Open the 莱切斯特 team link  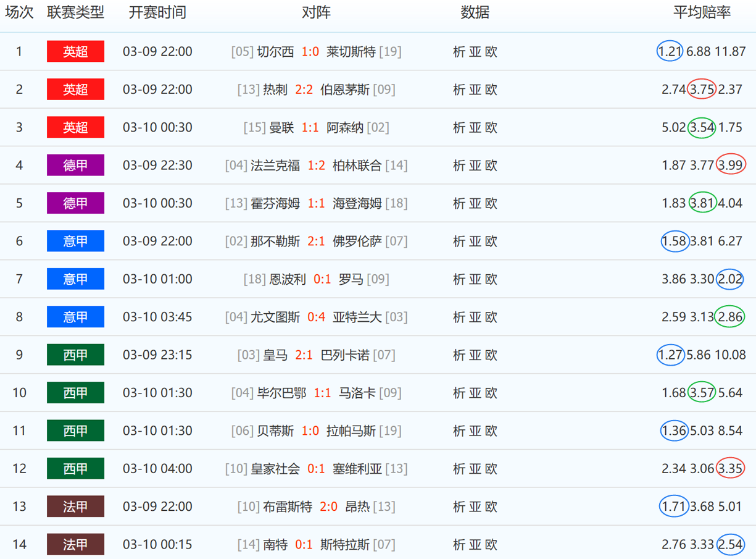tap(351, 52)
